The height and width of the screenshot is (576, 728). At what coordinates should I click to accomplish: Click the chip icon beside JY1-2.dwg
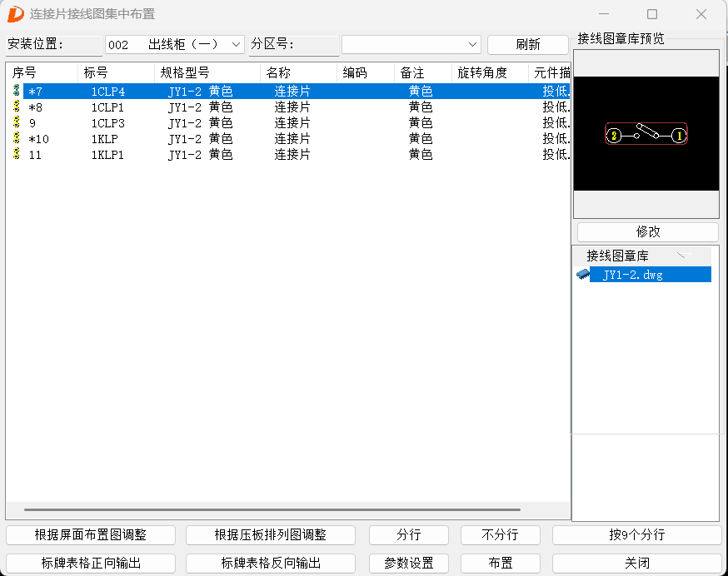583,275
